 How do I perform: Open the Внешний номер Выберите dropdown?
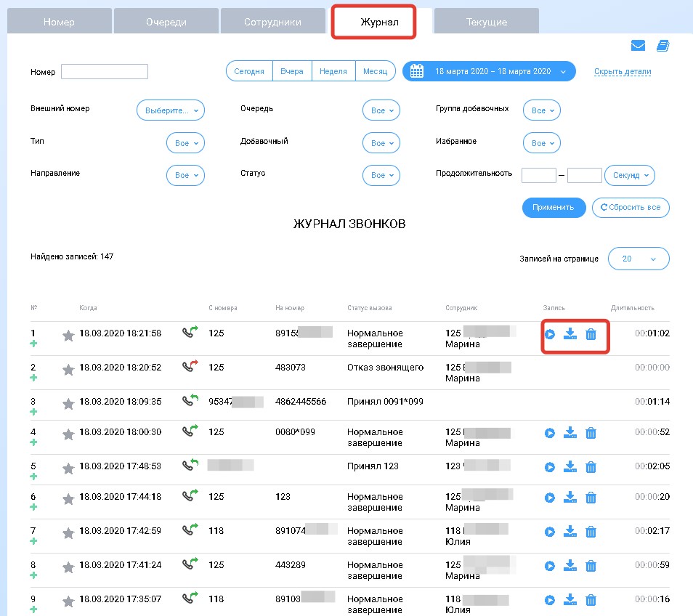pos(171,110)
